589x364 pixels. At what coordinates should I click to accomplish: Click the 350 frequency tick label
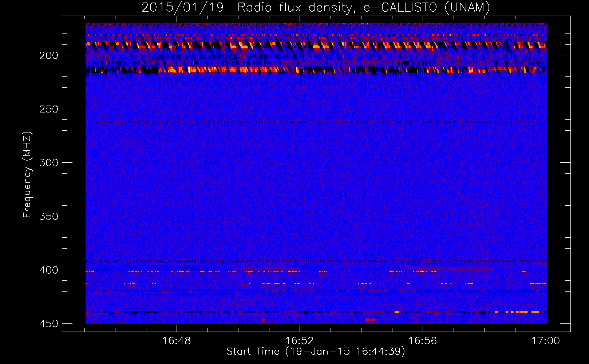click(49, 216)
